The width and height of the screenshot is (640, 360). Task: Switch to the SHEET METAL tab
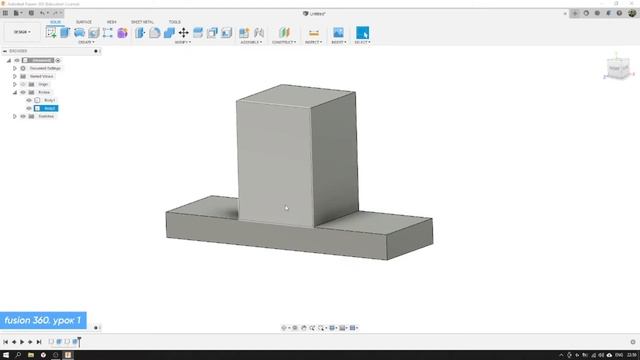pyautogui.click(x=142, y=22)
